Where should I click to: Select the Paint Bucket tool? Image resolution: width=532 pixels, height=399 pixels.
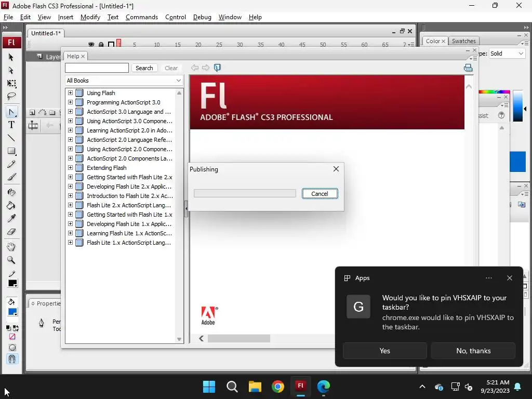[x=11, y=205]
